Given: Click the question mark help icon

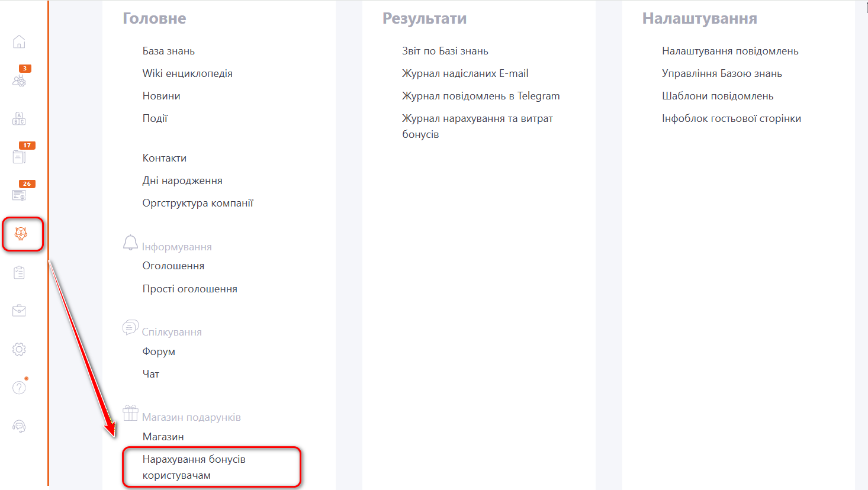Looking at the screenshot, I should (x=19, y=388).
